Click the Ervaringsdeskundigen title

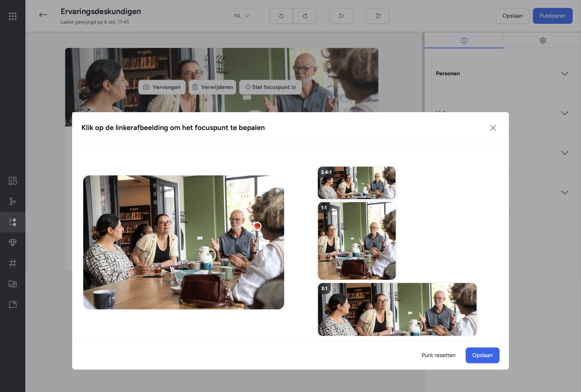101,11
